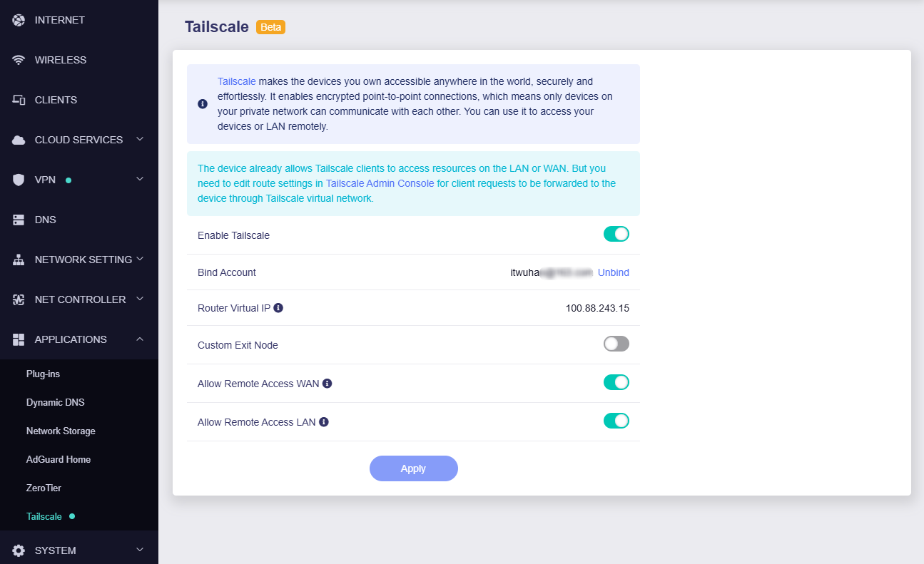The height and width of the screenshot is (564, 924).
Task: Click the Wireless Wi-Fi icon
Action: [x=19, y=60]
